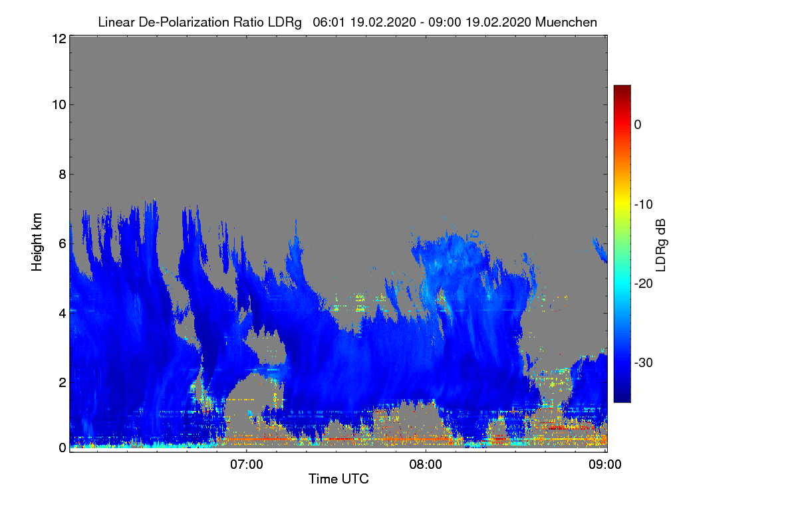Click the end time '09:00 19.02.2020' in the title
Viewport: 798px width, 532px height.
tap(479, 22)
